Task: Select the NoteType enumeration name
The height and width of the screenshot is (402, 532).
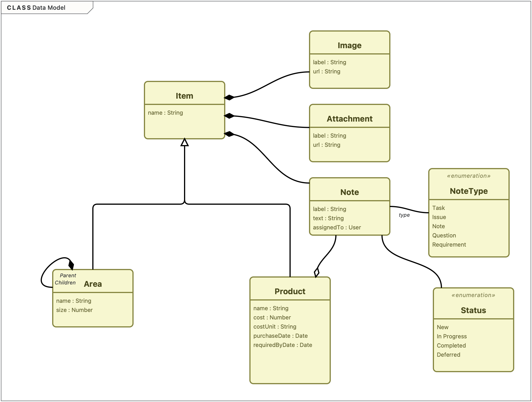Action: tap(469, 191)
